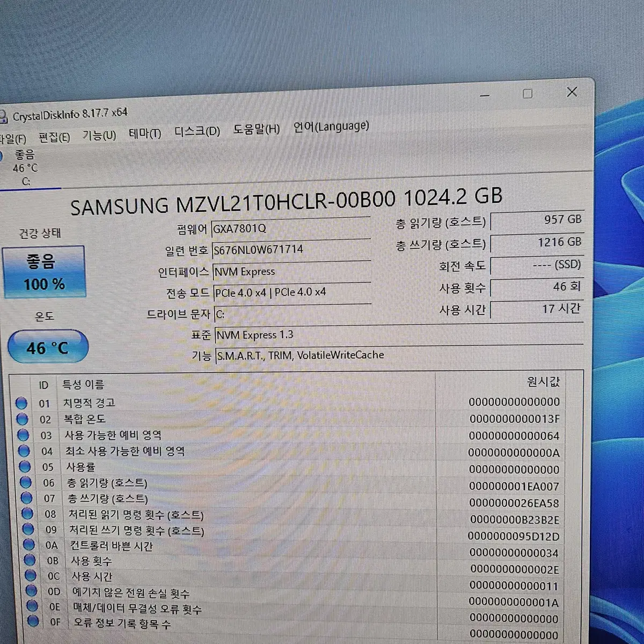Image resolution: width=644 pixels, height=644 pixels.
Task: Click status icon for 처리된 쓰기 명령 횟수 row
Action: pos(29,529)
